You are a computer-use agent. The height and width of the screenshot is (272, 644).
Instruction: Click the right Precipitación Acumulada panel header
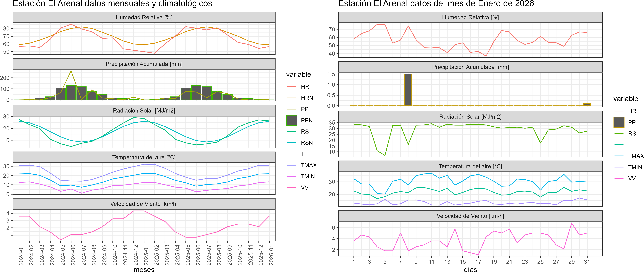click(x=470, y=67)
